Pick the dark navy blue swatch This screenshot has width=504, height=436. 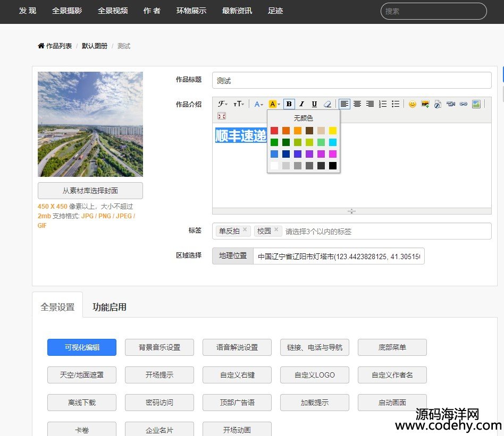[x=285, y=154]
